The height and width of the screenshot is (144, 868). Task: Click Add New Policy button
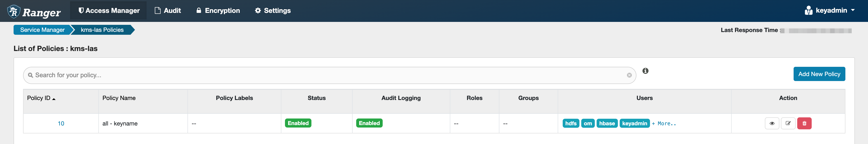[819, 74]
